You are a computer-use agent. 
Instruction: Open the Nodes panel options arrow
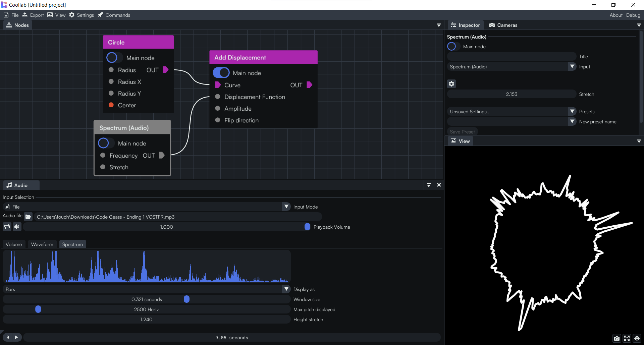pyautogui.click(x=439, y=25)
